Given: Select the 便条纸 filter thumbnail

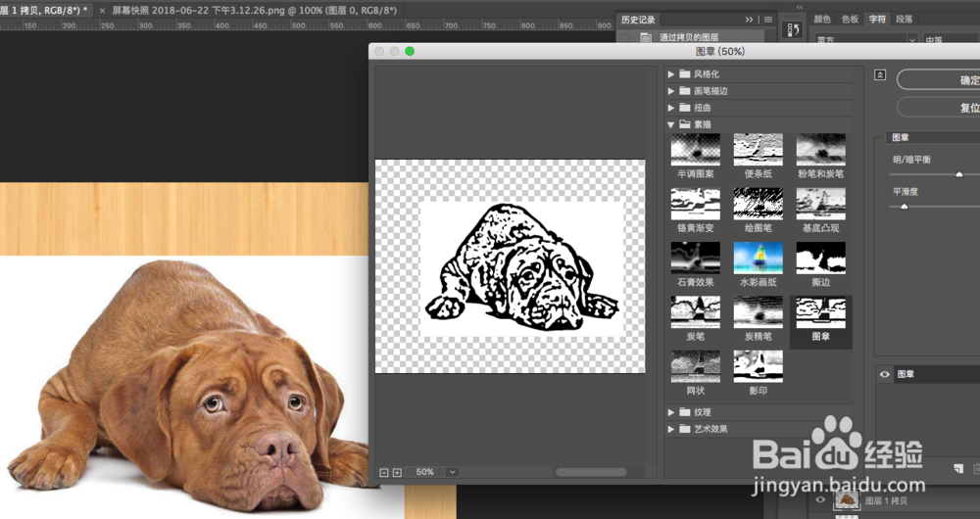Looking at the screenshot, I should 759,149.
